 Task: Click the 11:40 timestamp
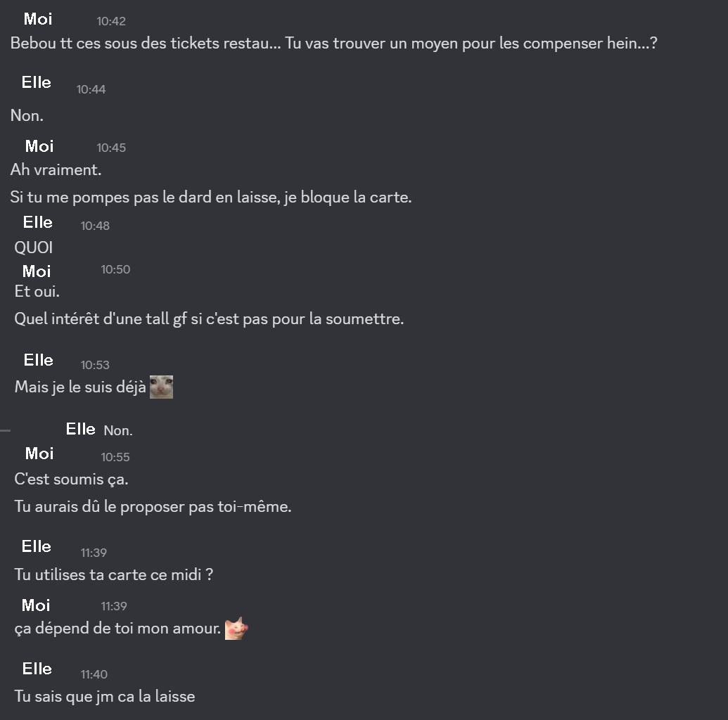coord(94,674)
